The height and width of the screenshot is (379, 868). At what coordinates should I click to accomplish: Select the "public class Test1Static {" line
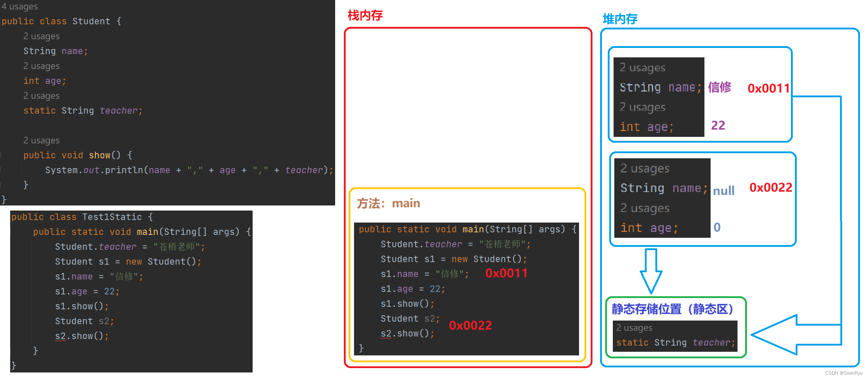82,217
